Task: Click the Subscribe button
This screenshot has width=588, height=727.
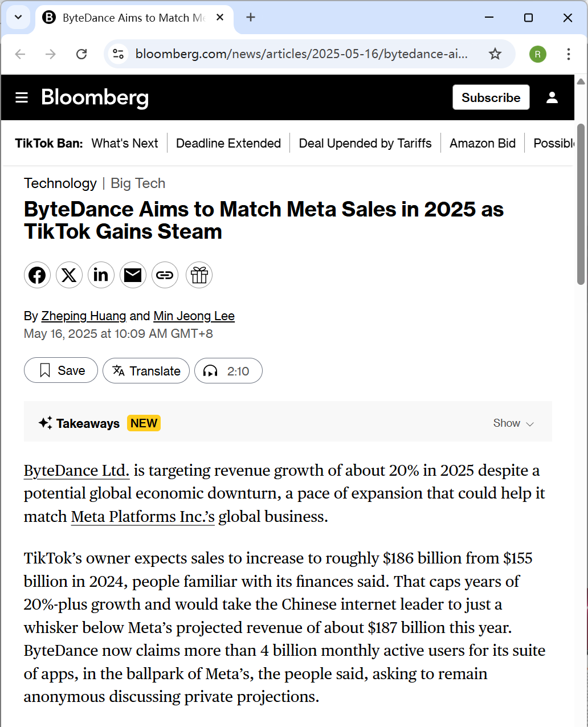Action: pyautogui.click(x=491, y=97)
